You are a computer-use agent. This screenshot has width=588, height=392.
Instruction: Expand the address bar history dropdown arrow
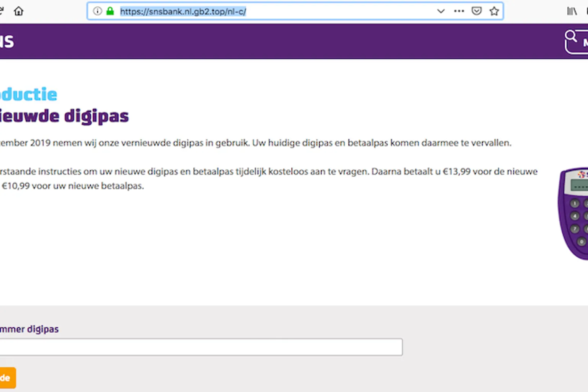[x=441, y=11]
